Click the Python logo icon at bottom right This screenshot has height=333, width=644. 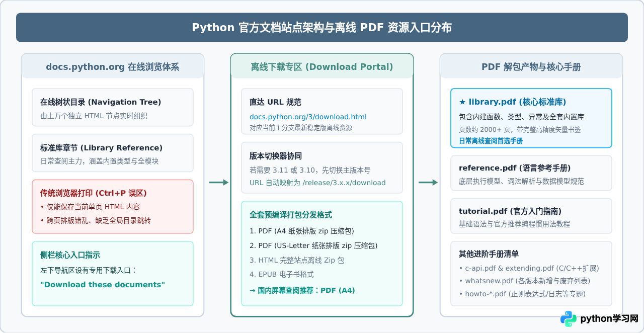point(569,319)
